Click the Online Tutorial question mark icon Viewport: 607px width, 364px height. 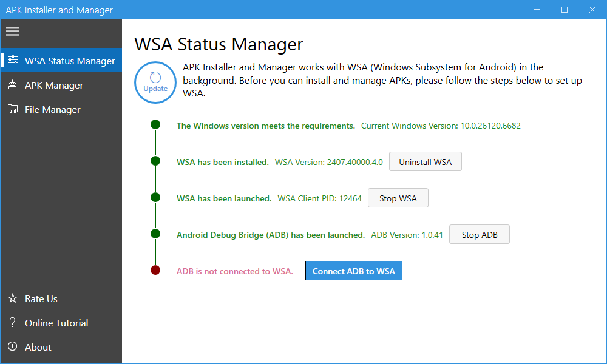point(13,323)
